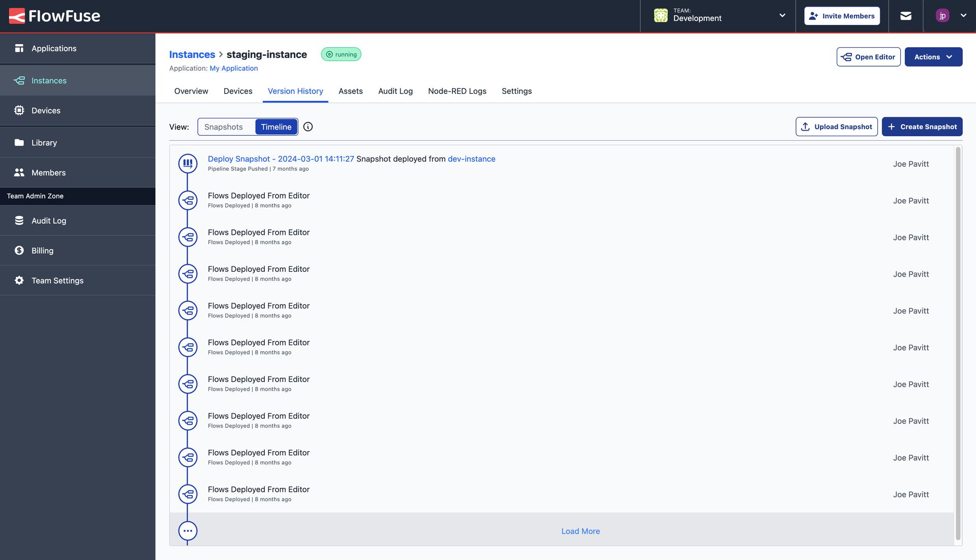Screen dimensions: 976x560
Task: Open the dev-instance link
Action: tap(471, 159)
